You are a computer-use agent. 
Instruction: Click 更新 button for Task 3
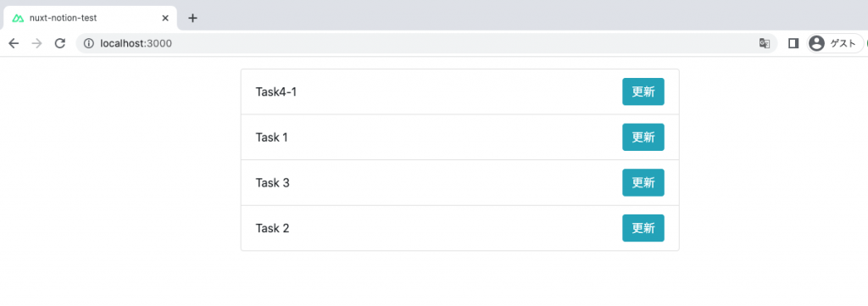(643, 182)
